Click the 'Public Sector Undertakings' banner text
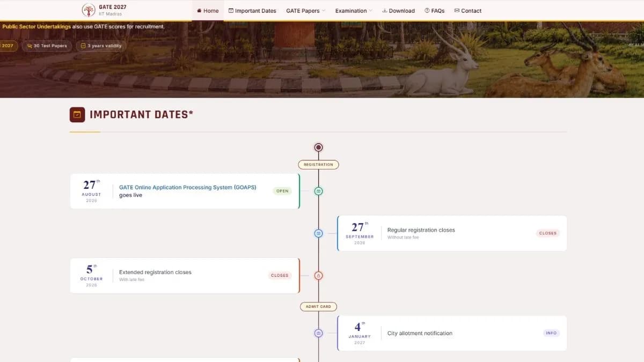 36,26
